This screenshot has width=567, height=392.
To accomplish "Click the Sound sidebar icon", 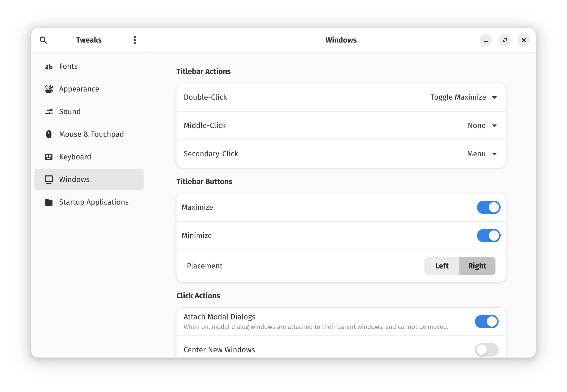I will (x=49, y=111).
